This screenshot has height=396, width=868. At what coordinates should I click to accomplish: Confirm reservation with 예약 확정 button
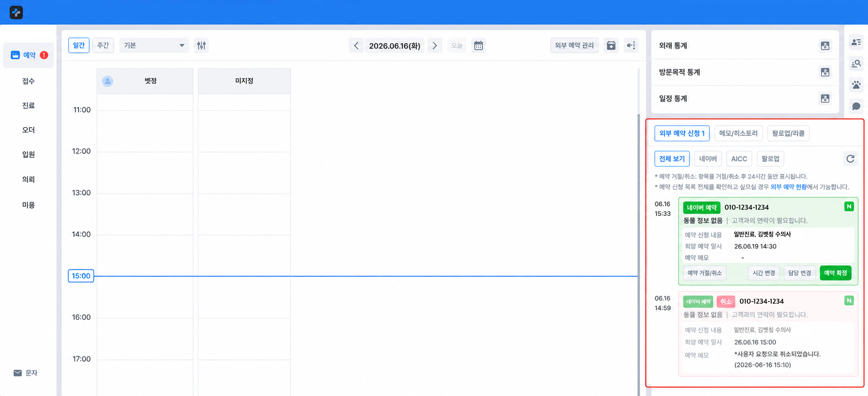(x=835, y=273)
